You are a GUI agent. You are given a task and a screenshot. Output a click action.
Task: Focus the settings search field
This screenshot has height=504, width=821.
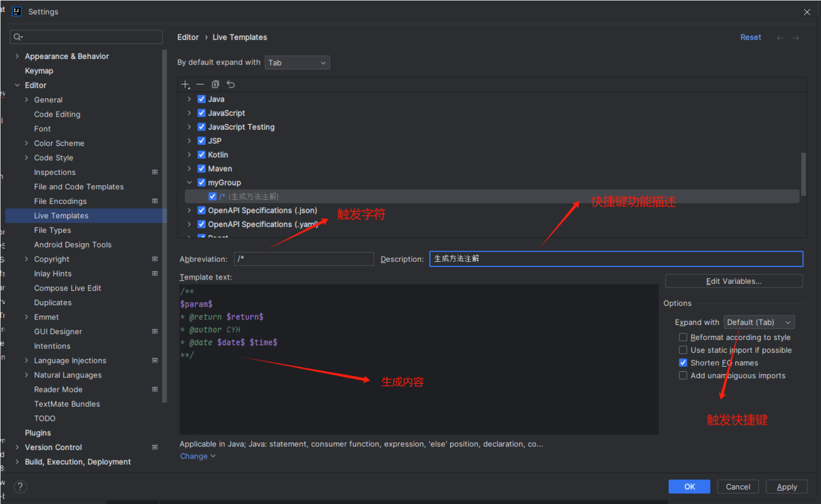pyautogui.click(x=86, y=37)
